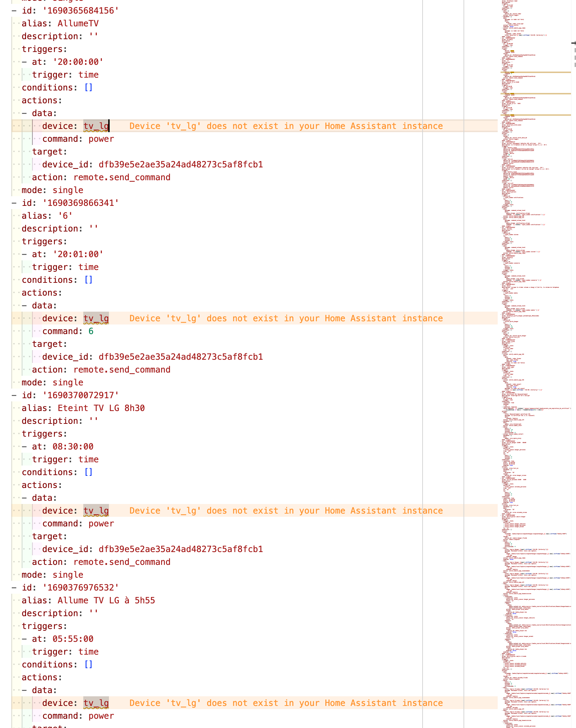Click the error message in Allume TV LG 5h55 automation
Screen dimensions: 576x728
coord(286,703)
